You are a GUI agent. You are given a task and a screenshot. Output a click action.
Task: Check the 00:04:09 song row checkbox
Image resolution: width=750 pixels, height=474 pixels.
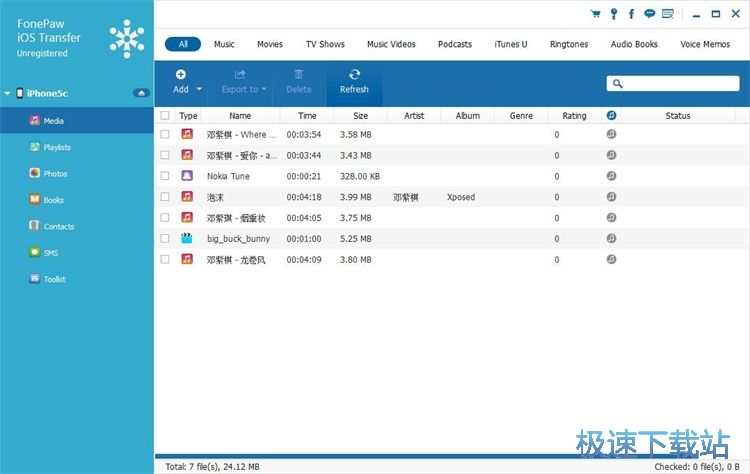(x=165, y=259)
